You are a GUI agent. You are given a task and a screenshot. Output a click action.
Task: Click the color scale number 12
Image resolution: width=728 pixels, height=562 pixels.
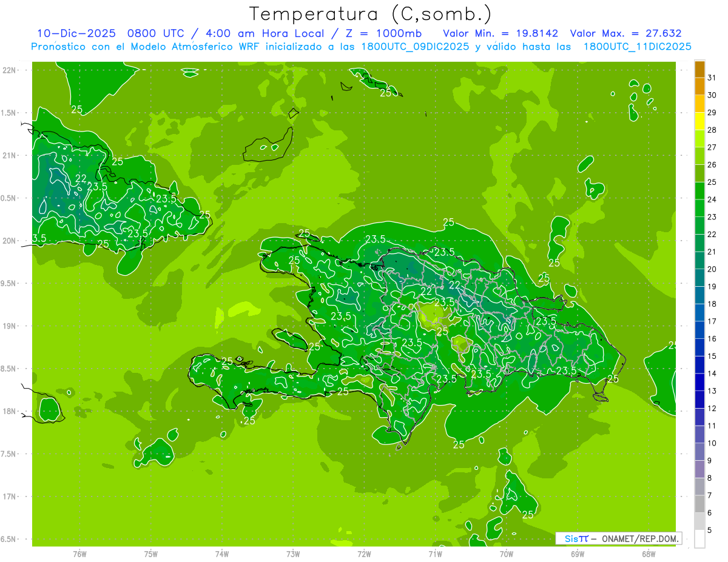712,408
